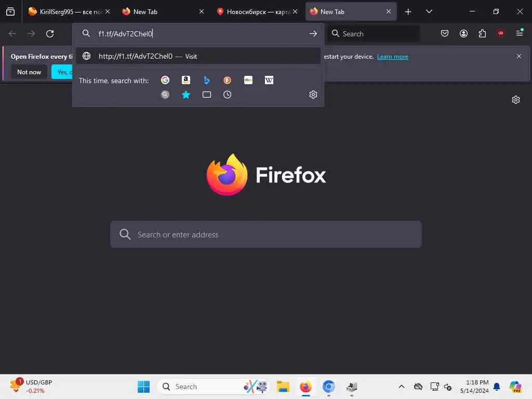Go back with the back arrow
Image resolution: width=532 pixels, height=399 pixels.
[12, 34]
